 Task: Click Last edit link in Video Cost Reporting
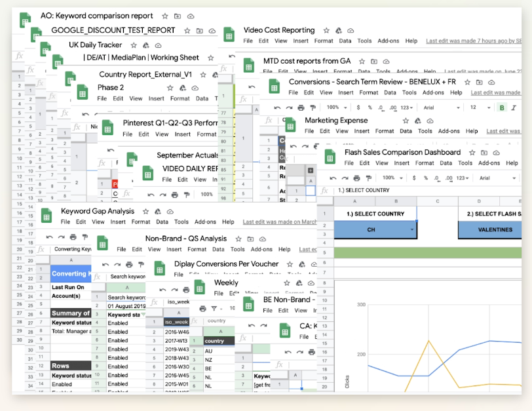[x=474, y=41]
